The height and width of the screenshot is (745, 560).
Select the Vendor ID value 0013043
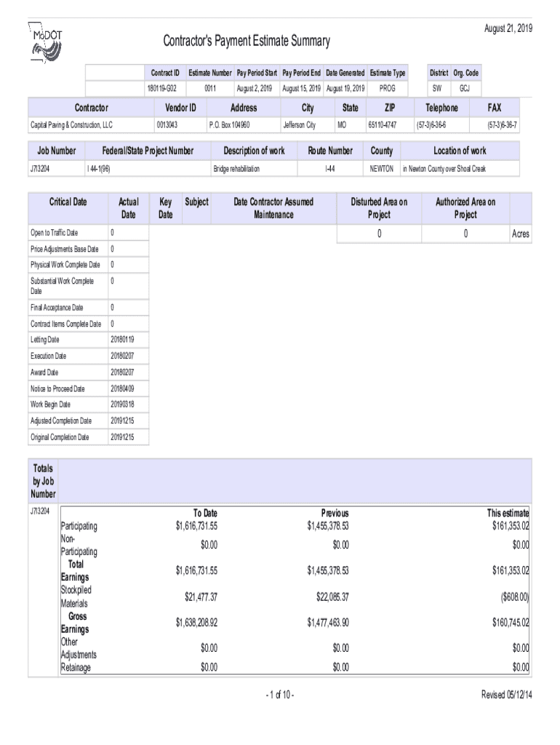pos(167,125)
